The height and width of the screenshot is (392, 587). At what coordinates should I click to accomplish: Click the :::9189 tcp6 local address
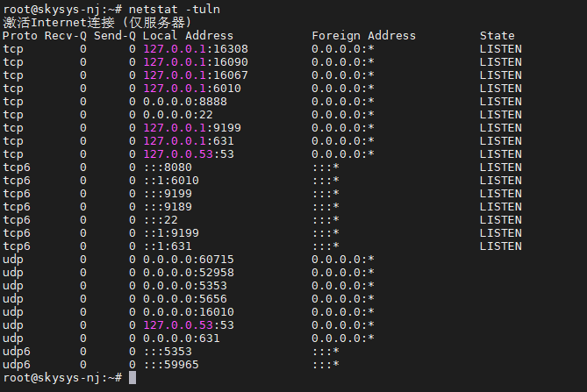tap(168, 207)
